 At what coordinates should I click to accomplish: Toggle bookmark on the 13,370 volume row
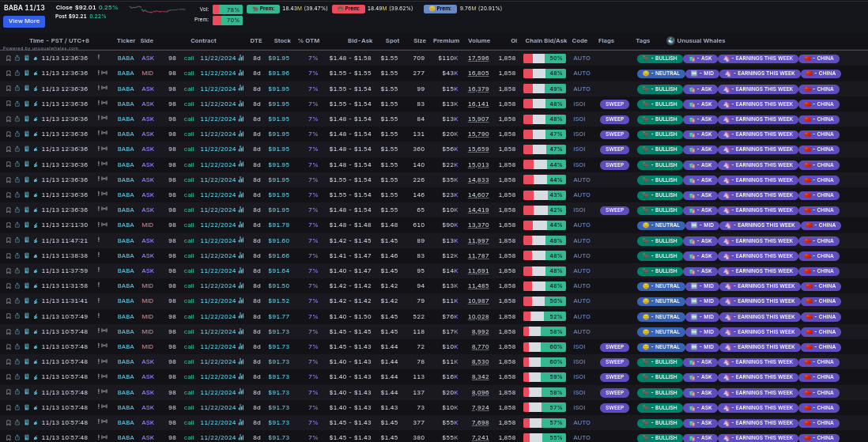coord(9,225)
